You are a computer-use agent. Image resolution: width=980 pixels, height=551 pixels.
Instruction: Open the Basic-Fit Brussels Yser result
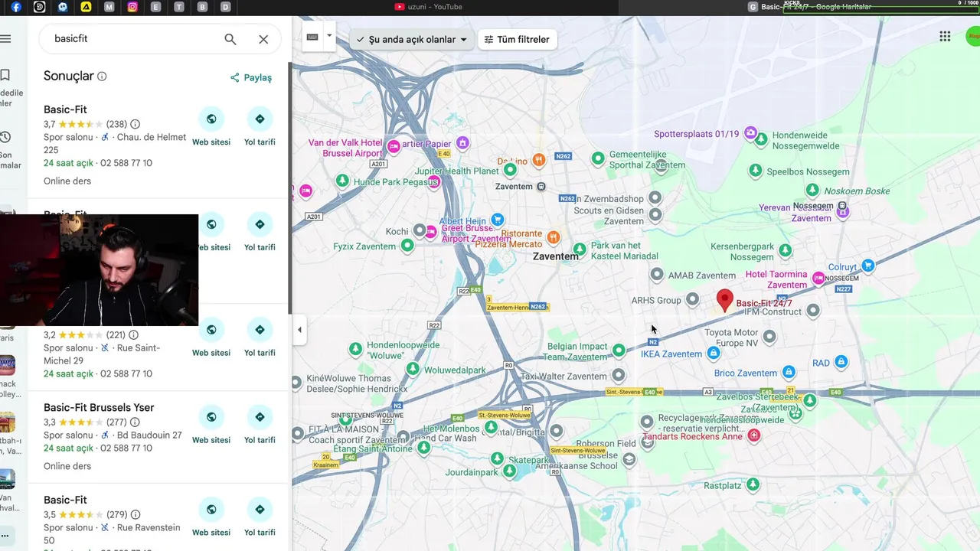pos(99,408)
